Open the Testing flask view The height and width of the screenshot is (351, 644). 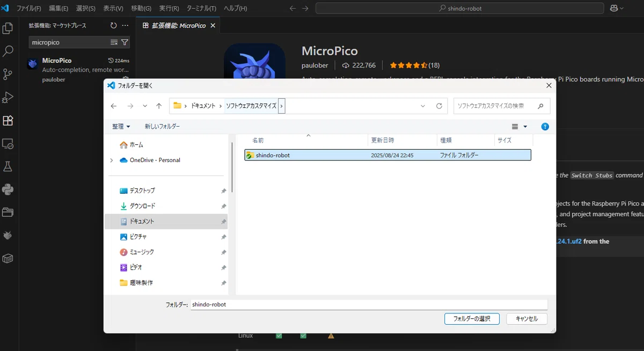tap(8, 166)
